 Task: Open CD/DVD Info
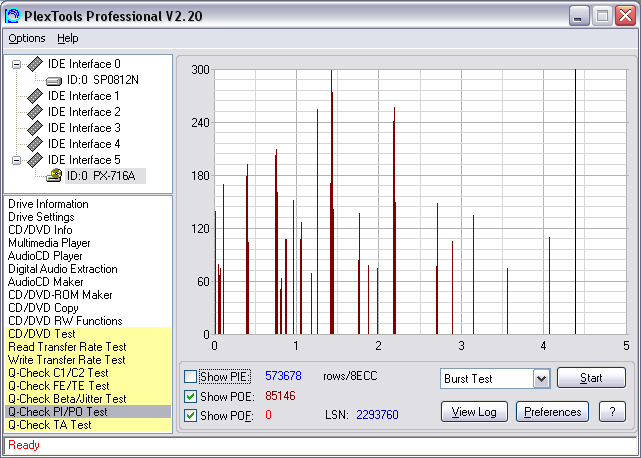click(40, 230)
